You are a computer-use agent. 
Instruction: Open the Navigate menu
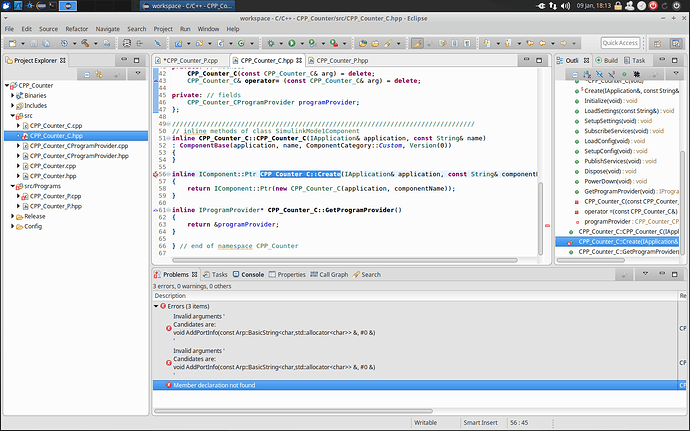[107, 29]
